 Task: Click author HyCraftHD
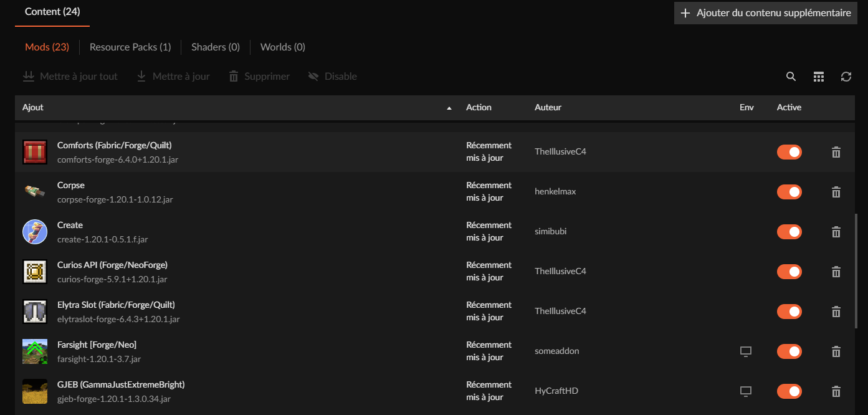coord(556,391)
